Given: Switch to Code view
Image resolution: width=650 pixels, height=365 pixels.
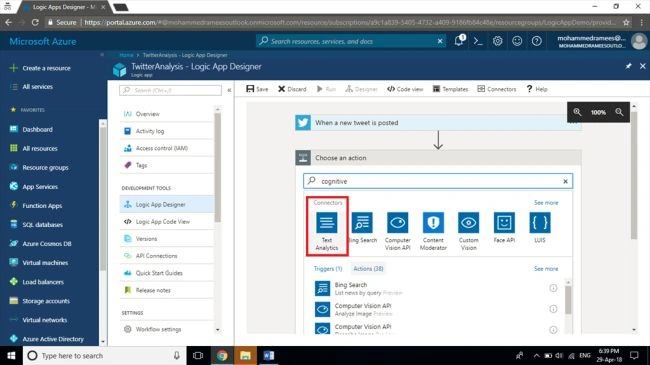Looking at the screenshot, I should click(x=405, y=89).
